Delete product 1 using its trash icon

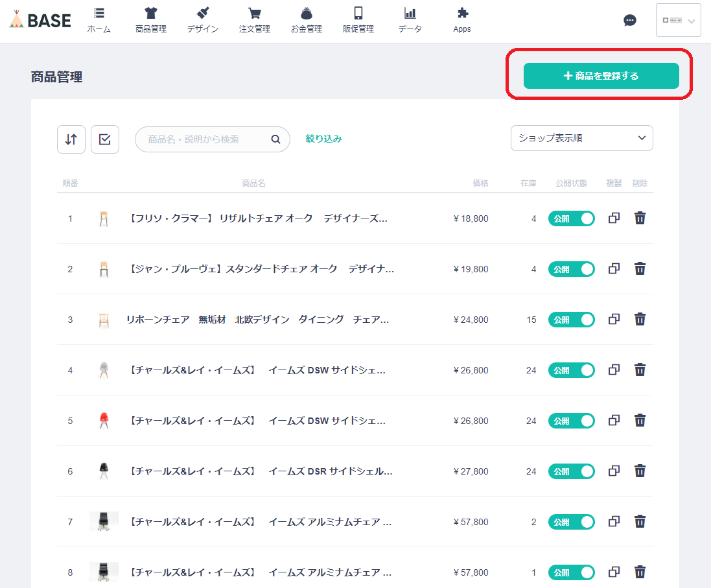pos(640,218)
